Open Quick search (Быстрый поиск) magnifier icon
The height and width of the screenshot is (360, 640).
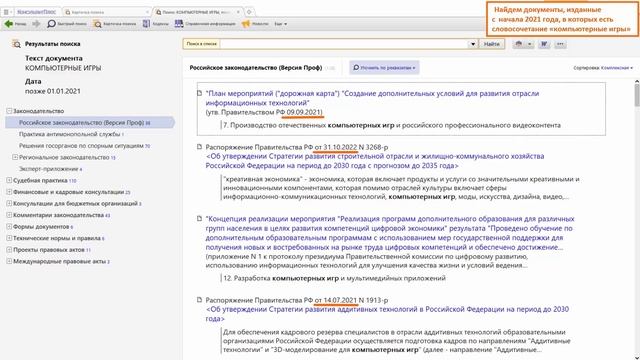tap(51, 24)
